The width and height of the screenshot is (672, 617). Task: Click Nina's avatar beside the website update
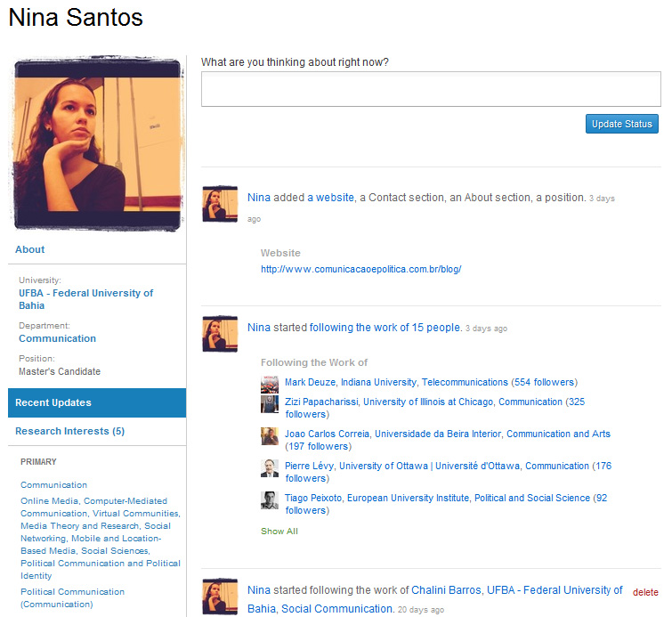pos(220,204)
